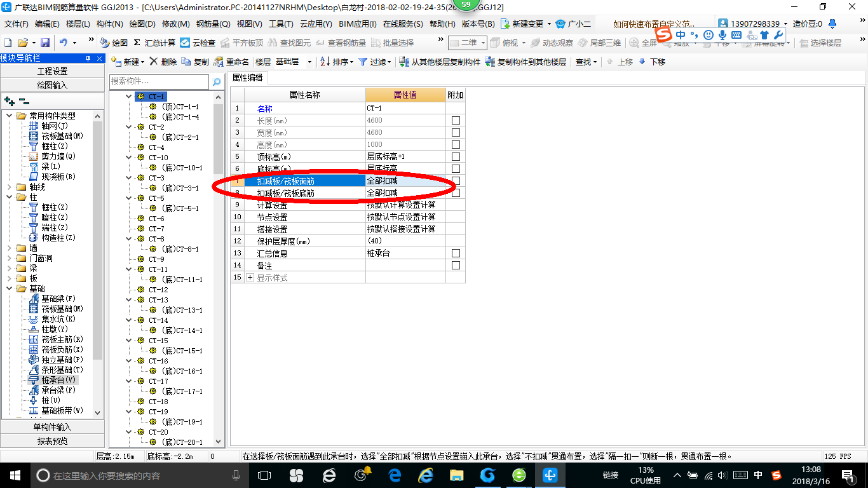Click the 计算设置 value cell
The width and height of the screenshot is (868, 488).
pos(405,205)
